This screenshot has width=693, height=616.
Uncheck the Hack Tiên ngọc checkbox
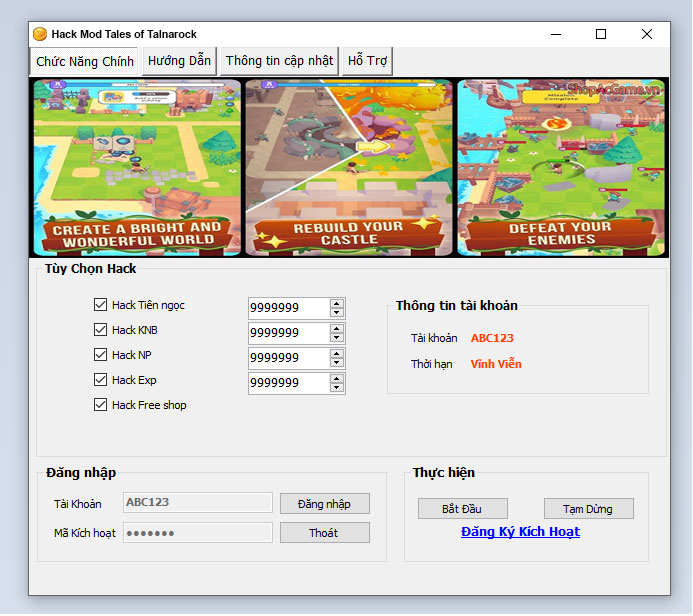coord(100,304)
